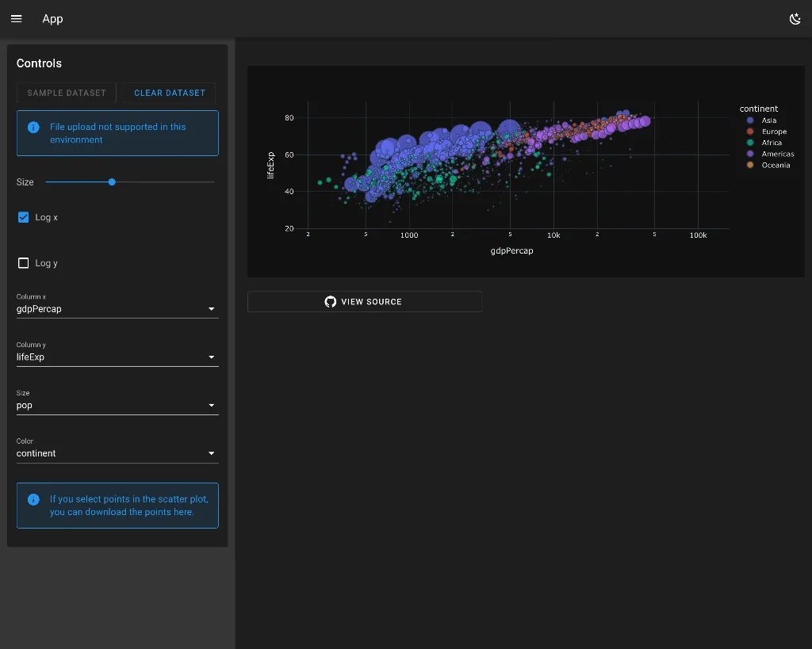Toggle dark mode with moon icon

click(x=795, y=19)
